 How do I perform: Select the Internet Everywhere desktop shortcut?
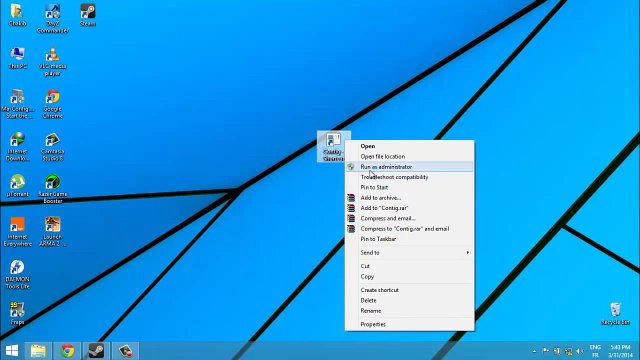click(18, 232)
